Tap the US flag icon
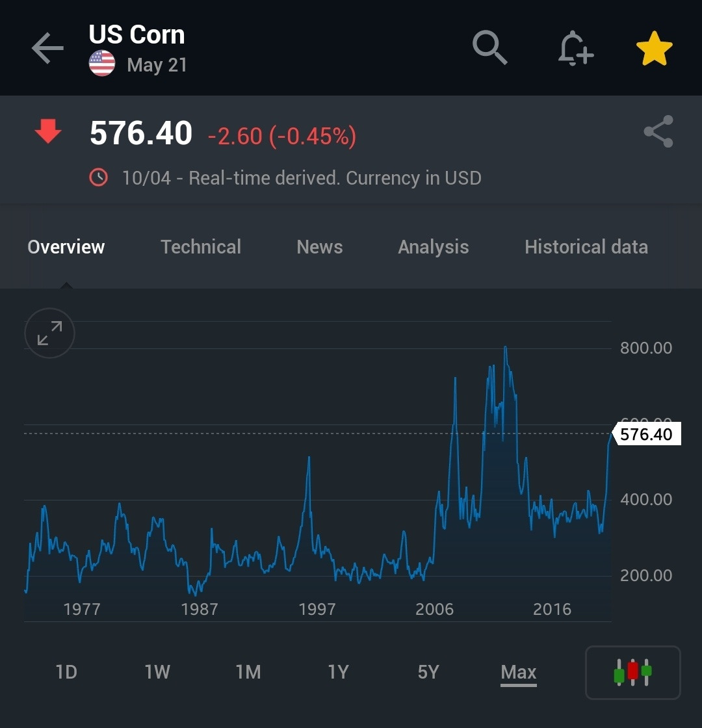The height and width of the screenshot is (728, 702). 102,64
